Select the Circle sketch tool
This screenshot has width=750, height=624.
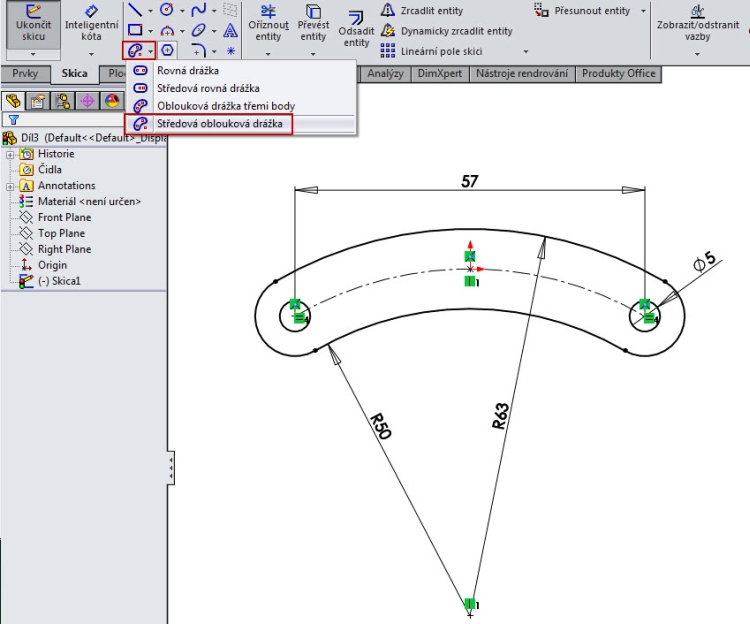[x=166, y=10]
